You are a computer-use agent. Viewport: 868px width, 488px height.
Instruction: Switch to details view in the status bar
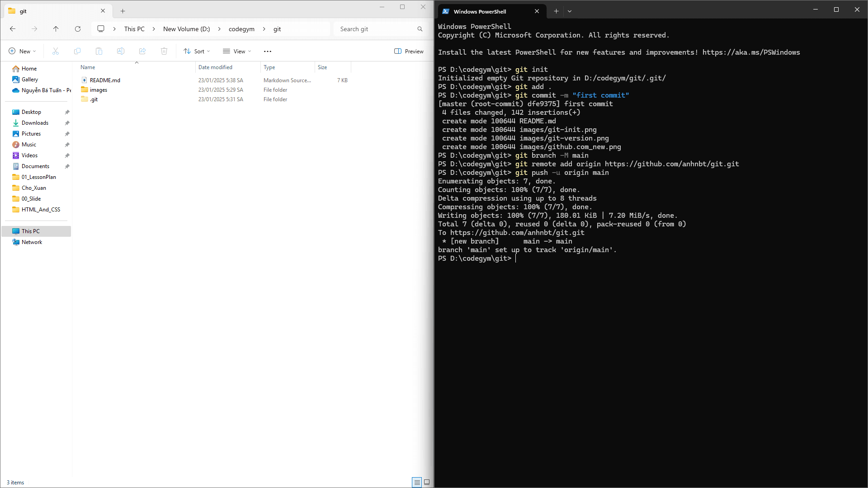416,482
